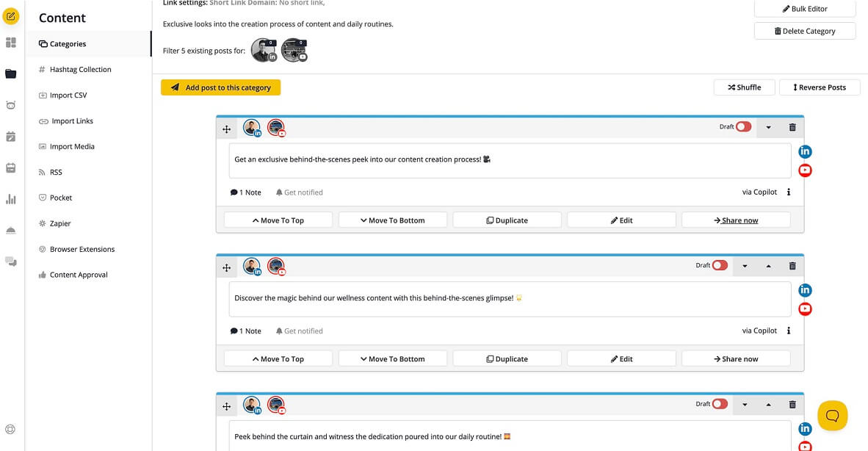The image size is (868, 451).
Task: Click the first post's text field
Action: tap(509, 160)
